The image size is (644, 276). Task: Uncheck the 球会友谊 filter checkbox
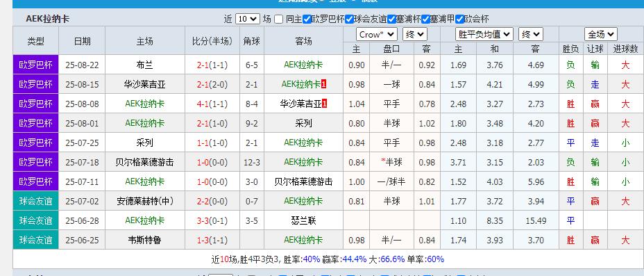pos(349,19)
